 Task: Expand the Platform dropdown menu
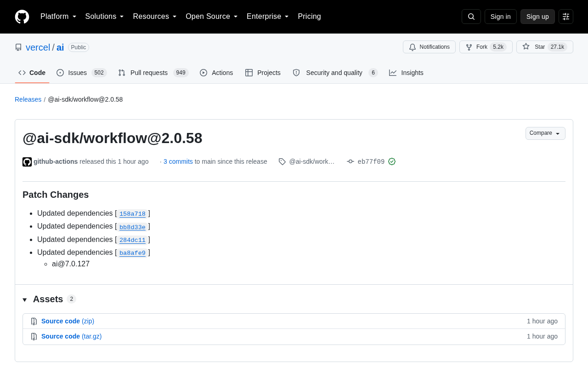click(x=58, y=17)
